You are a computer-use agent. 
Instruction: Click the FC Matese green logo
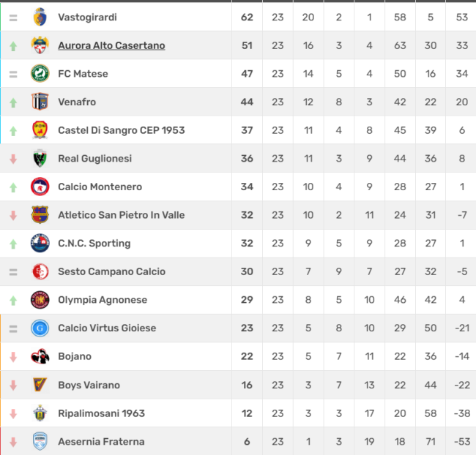pos(40,73)
